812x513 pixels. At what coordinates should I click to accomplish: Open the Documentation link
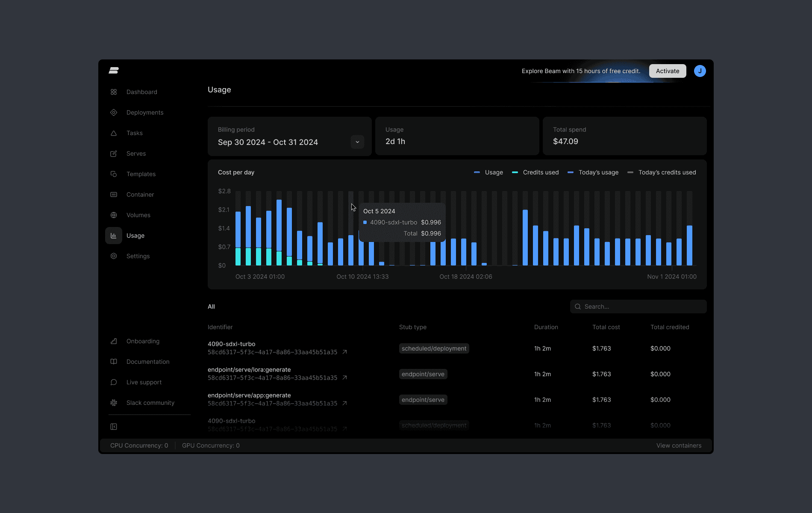[x=148, y=362]
